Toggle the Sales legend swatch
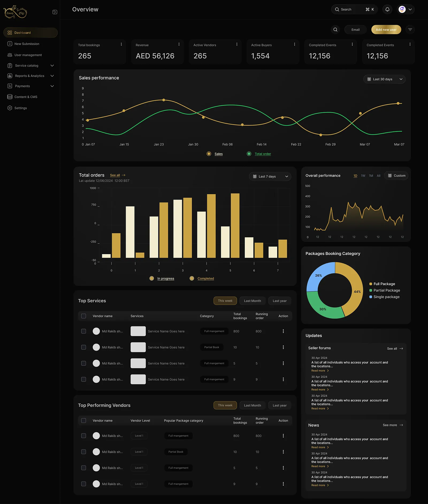This screenshot has height=504, width=428. coord(209,154)
